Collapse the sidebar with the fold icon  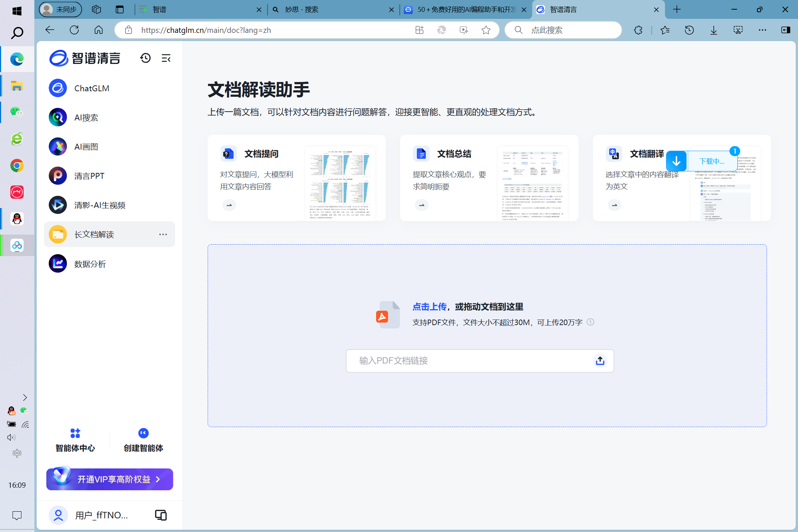point(166,58)
